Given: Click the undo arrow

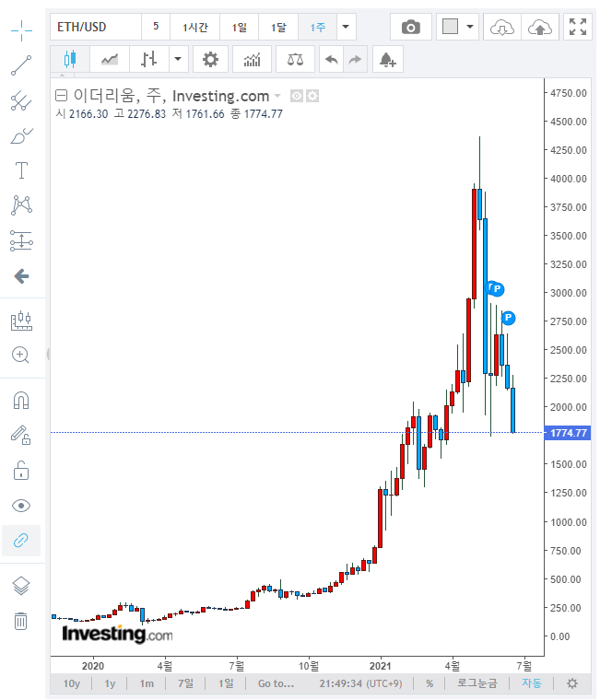Looking at the screenshot, I should pyautogui.click(x=332, y=59).
